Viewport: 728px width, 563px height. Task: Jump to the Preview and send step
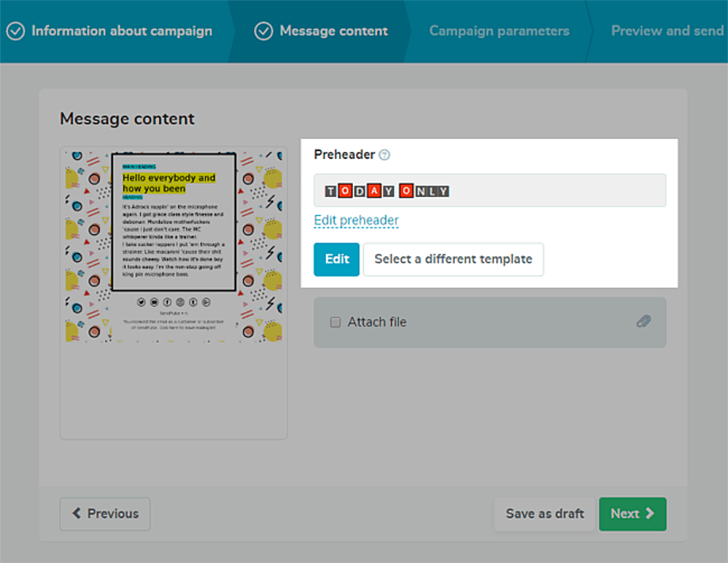[x=667, y=31]
